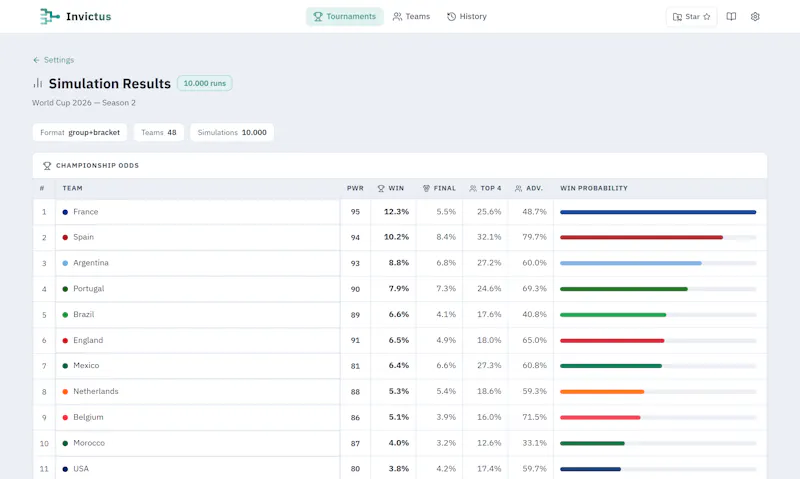Click the people icon beside TOP 4 header
This screenshot has width=800, height=479.
(x=473, y=188)
